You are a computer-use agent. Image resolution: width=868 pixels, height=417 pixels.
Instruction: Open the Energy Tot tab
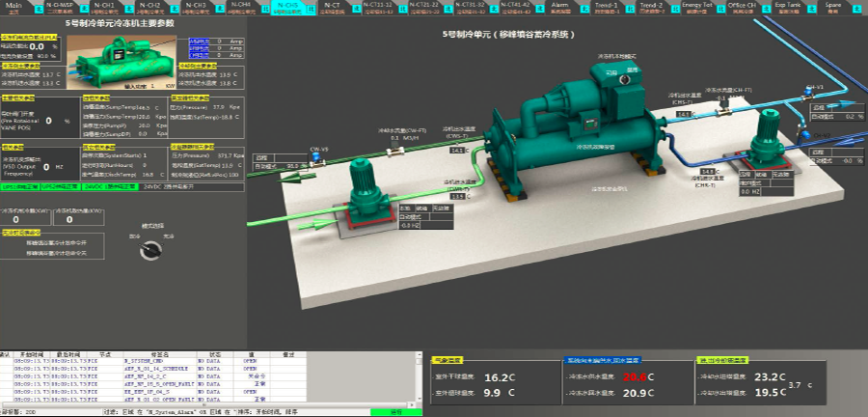point(696,8)
